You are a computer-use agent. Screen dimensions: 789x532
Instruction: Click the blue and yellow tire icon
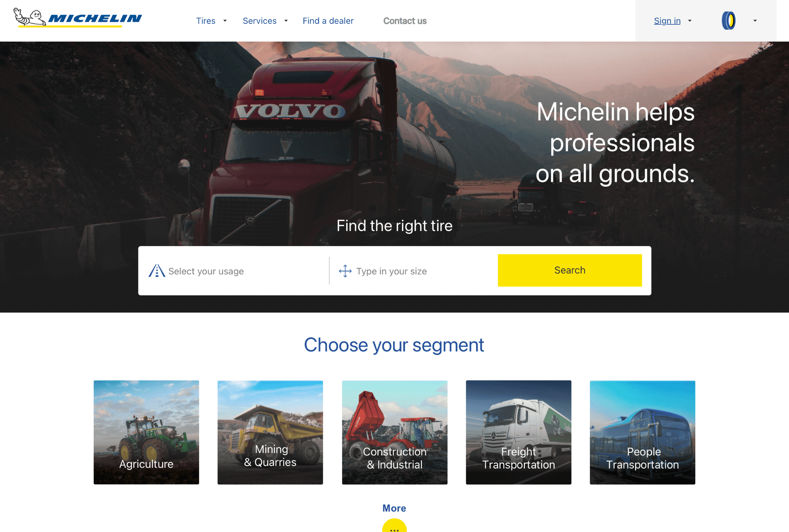(x=728, y=21)
